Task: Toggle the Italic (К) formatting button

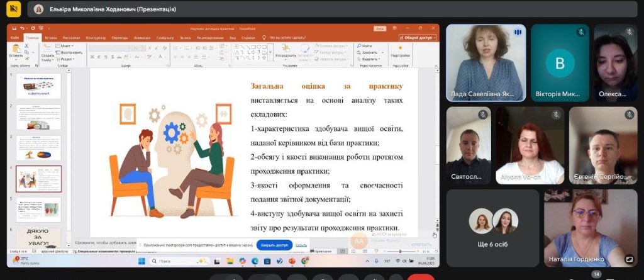Action: pos(99,57)
